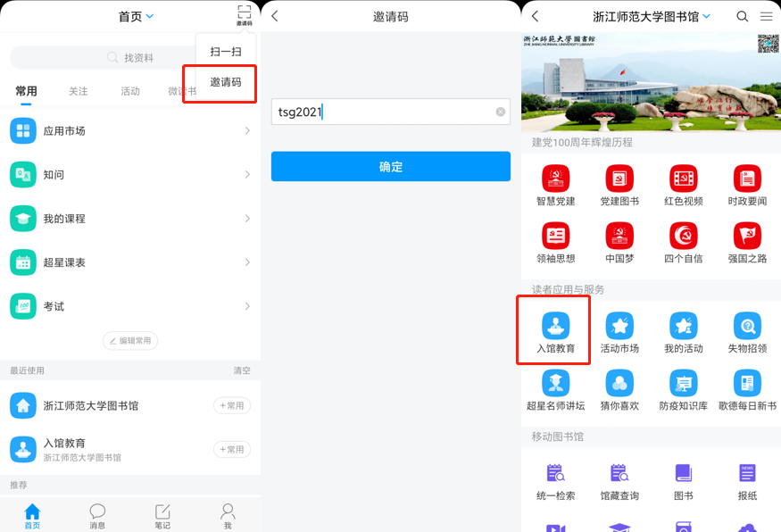This screenshot has width=781, height=532.
Task: Open the 歌德每日新书 icon
Action: 747,383
